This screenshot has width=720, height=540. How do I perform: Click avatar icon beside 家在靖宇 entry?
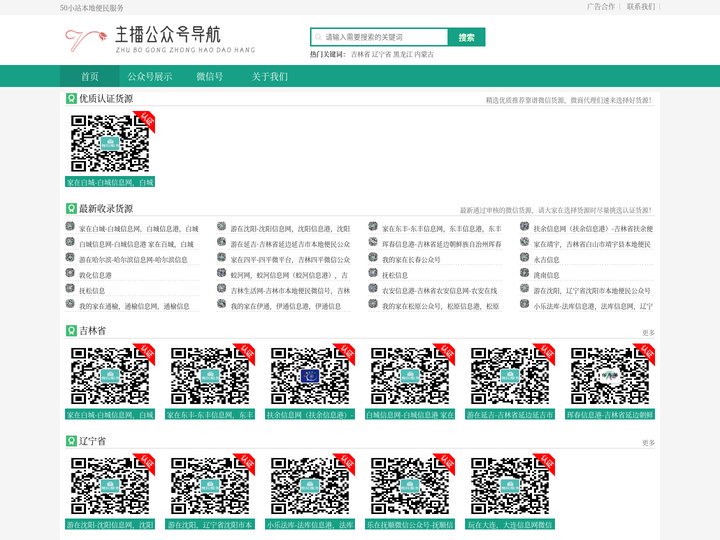pos(524,242)
